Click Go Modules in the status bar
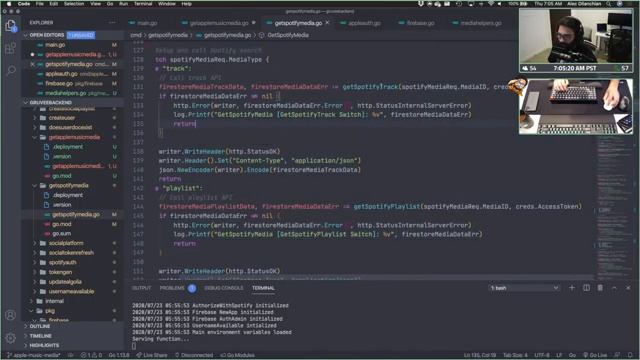This screenshot has width=640, height=360. (238, 355)
